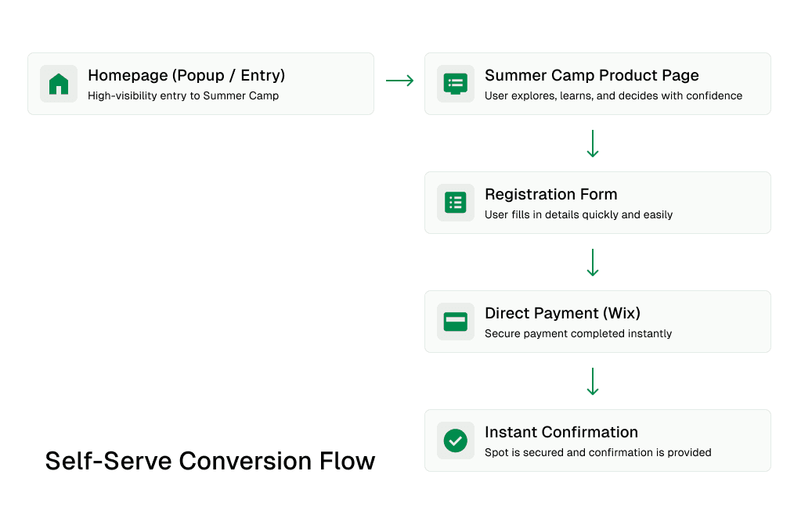Screen dimensions: 812x507
Task: Click 'Secure payment completed instantly' subtitle
Action: pos(578,333)
